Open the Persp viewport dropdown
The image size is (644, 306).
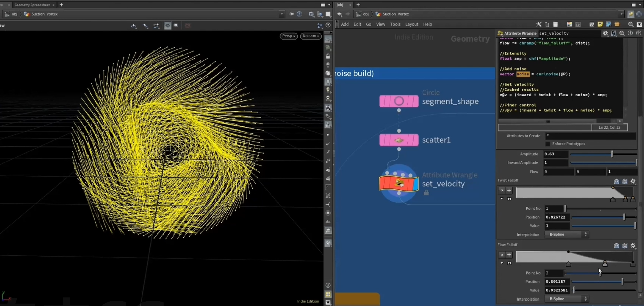pyautogui.click(x=289, y=36)
